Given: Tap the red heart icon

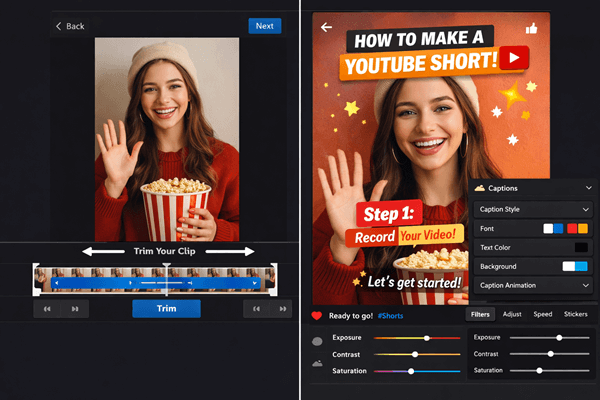Looking at the screenshot, I should click(x=317, y=315).
